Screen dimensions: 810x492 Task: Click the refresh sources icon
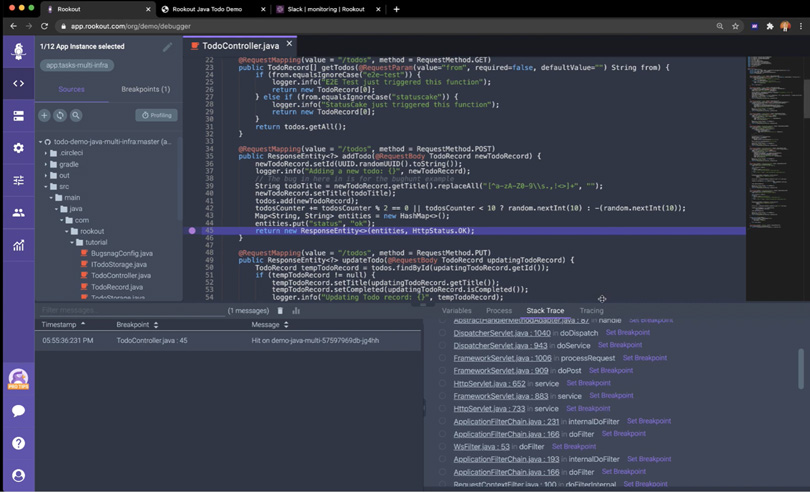click(60, 115)
